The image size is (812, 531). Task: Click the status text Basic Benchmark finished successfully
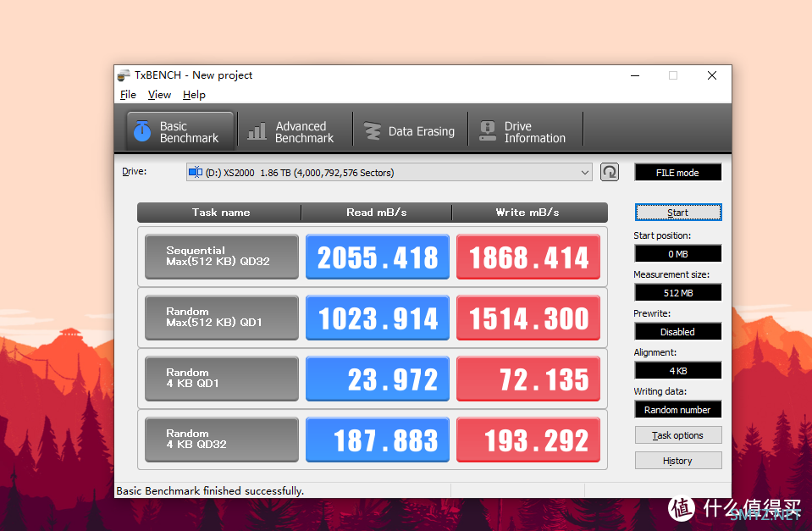(210, 490)
